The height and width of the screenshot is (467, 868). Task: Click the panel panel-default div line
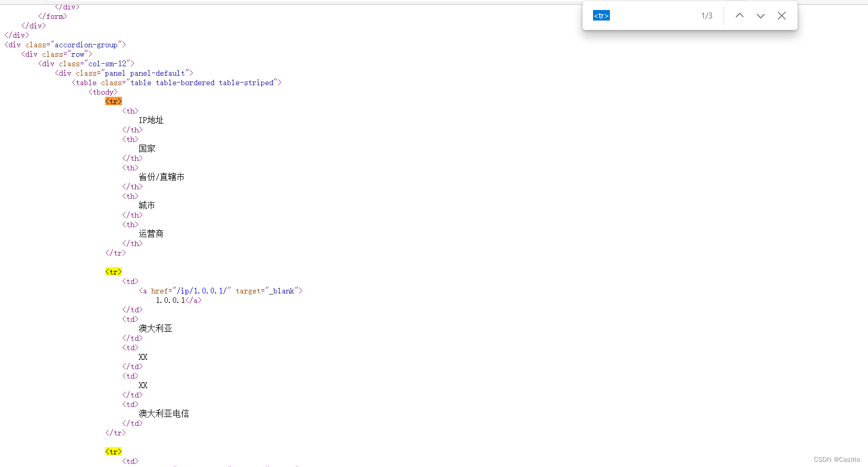(x=124, y=73)
